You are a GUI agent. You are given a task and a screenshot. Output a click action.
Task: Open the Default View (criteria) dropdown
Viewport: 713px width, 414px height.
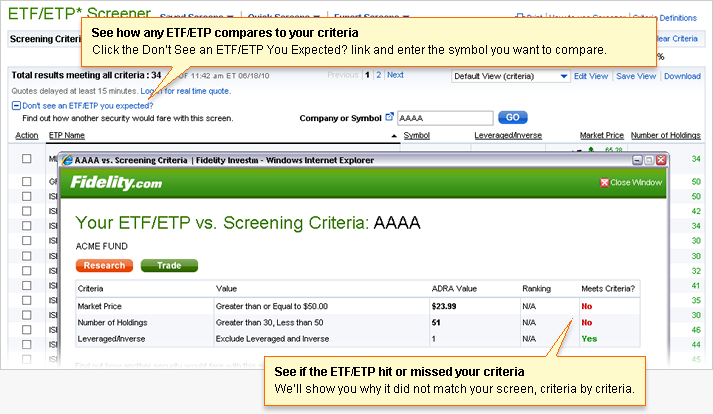[x=509, y=76]
